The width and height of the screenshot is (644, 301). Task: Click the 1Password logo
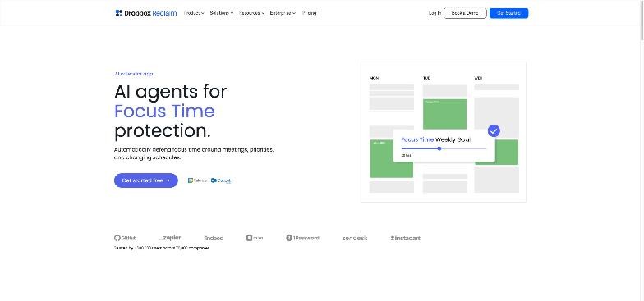click(x=302, y=238)
